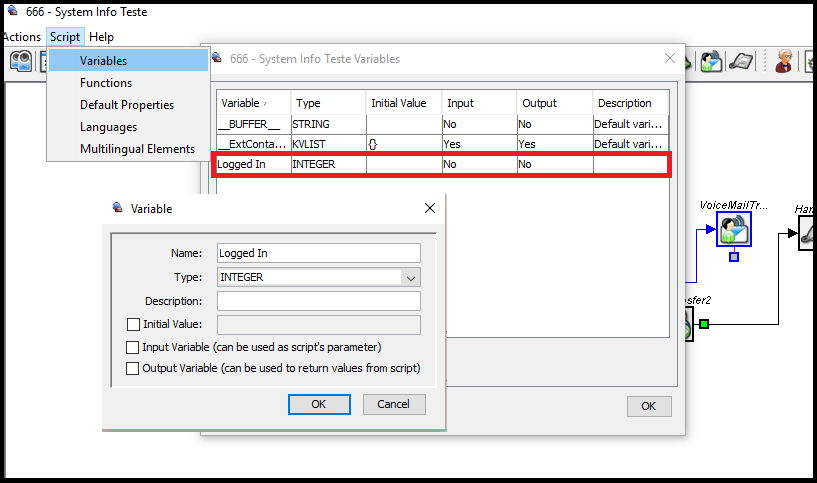The height and width of the screenshot is (483, 817).
Task: Click the Input Yes cell of __ExtConta...
Action: pyautogui.click(x=479, y=144)
